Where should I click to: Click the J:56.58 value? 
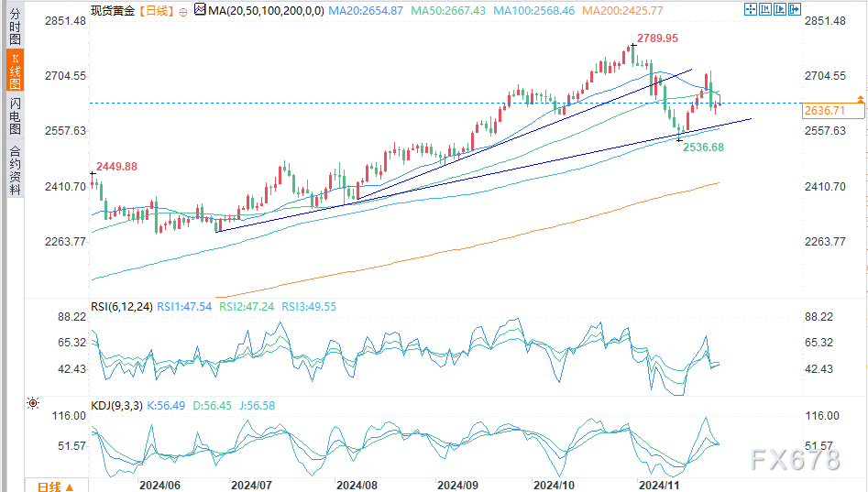258,406
